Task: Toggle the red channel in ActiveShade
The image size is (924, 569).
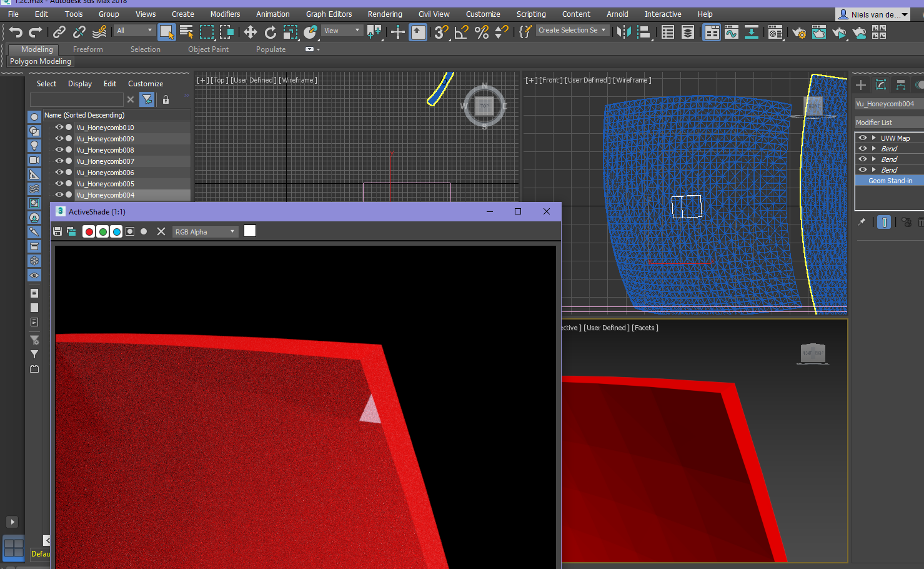Action: [x=89, y=231]
